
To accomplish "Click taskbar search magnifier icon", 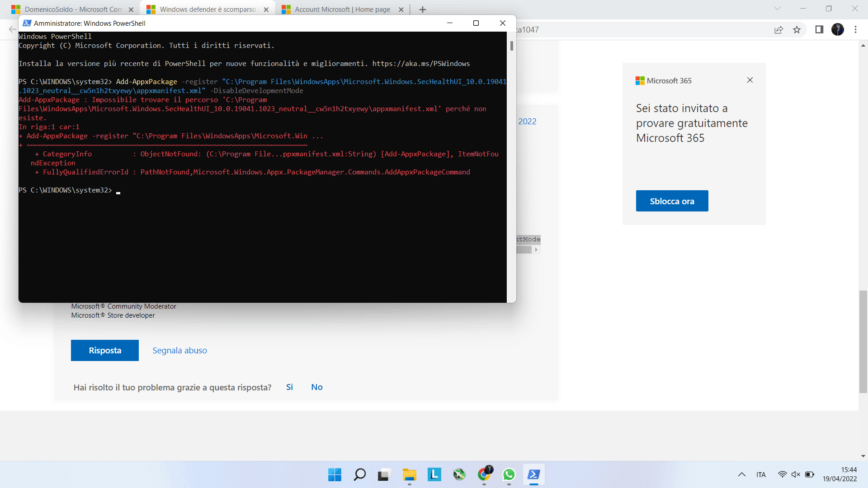I will (x=359, y=474).
